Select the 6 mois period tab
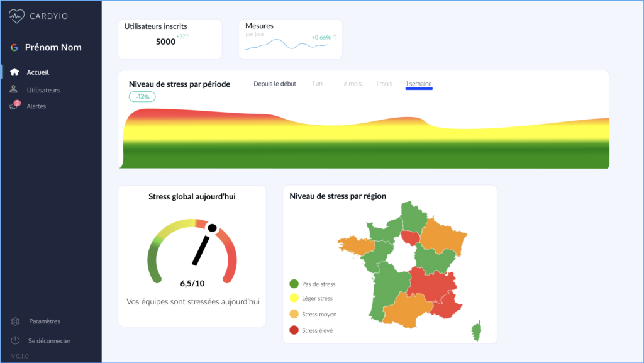 [352, 84]
